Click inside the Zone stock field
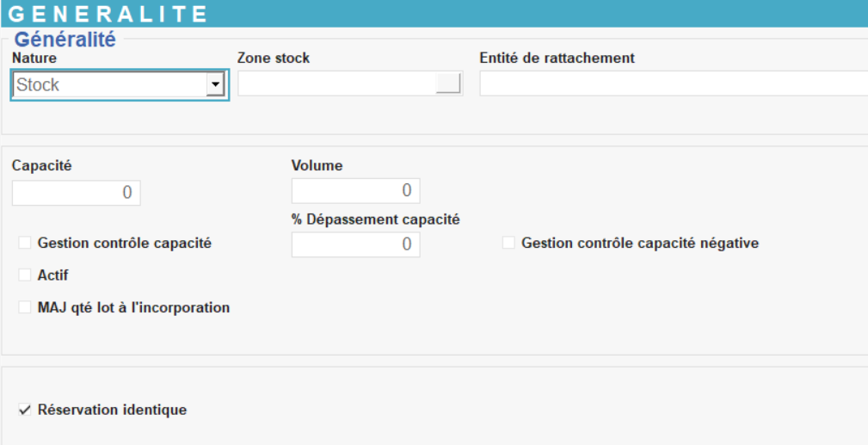868x445 pixels. tap(336, 83)
